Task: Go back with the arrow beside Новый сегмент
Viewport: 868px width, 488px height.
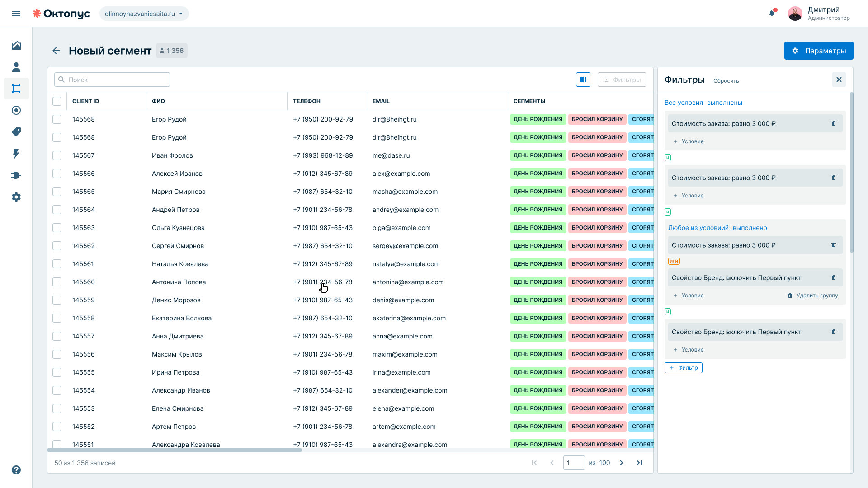Action: (x=56, y=51)
